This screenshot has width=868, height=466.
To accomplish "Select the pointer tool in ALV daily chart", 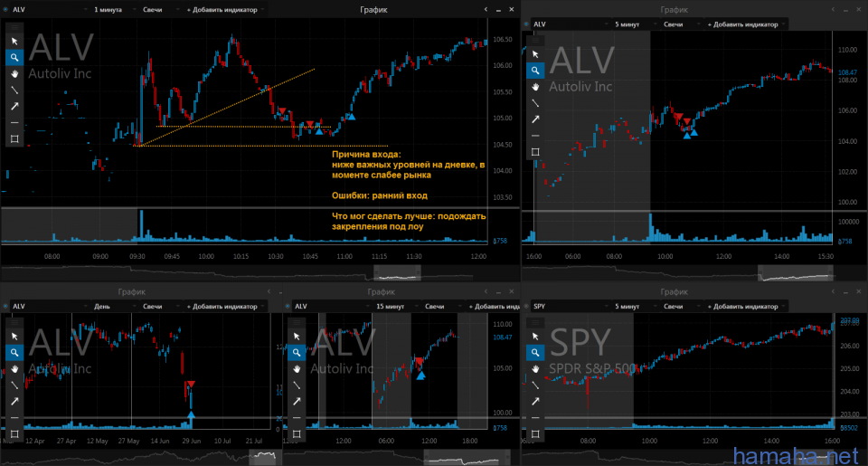I will [14, 337].
